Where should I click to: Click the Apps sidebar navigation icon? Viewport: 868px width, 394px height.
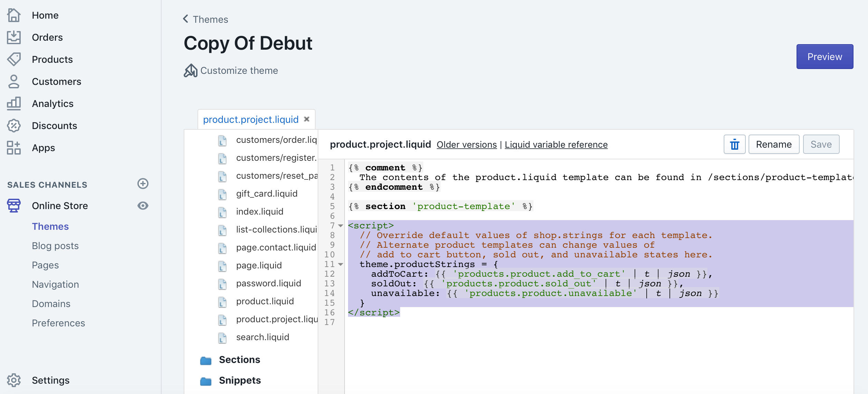13,147
